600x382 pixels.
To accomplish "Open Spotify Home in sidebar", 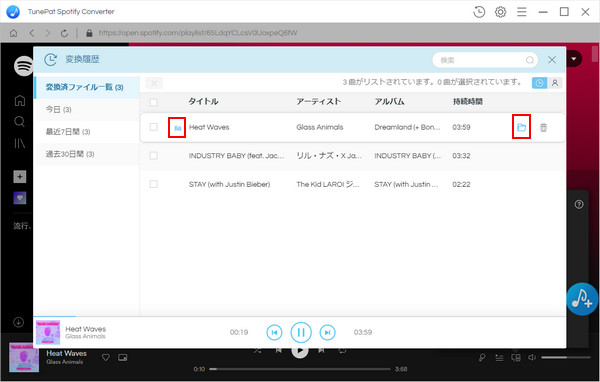I will [x=20, y=100].
